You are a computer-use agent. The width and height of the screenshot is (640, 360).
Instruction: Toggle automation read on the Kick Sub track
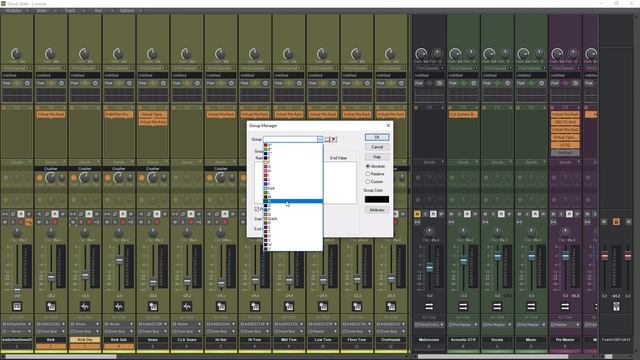pos(123,214)
